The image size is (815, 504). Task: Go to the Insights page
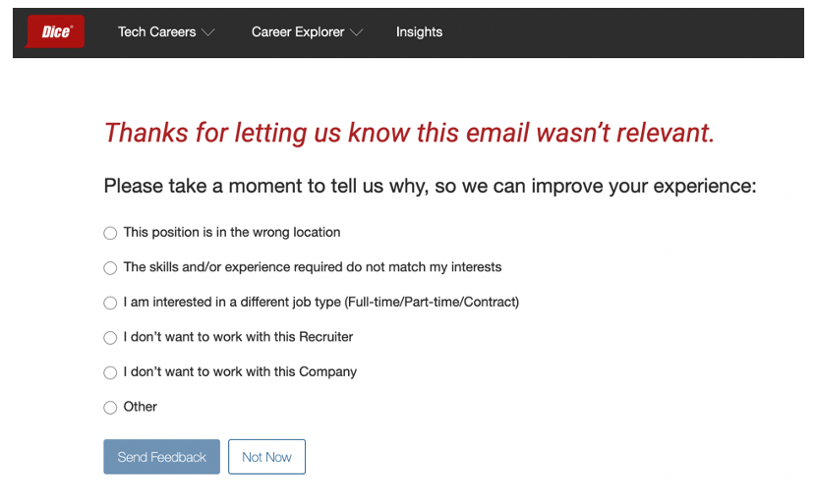[x=419, y=32]
